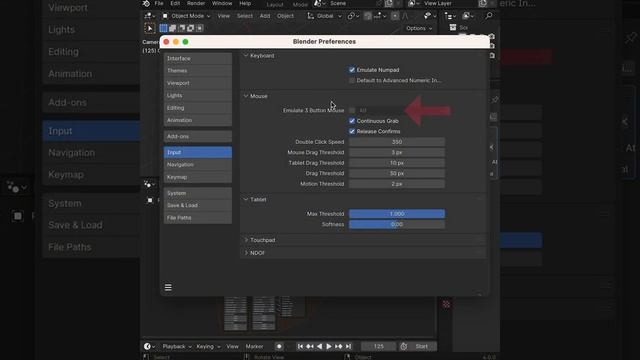Open the timeline Marker menu

click(x=254, y=347)
